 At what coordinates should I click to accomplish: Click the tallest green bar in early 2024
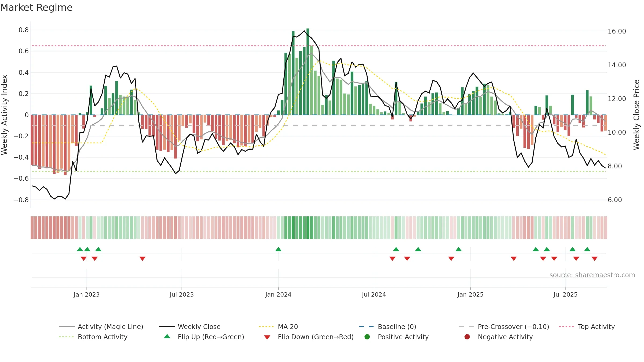coord(308,72)
